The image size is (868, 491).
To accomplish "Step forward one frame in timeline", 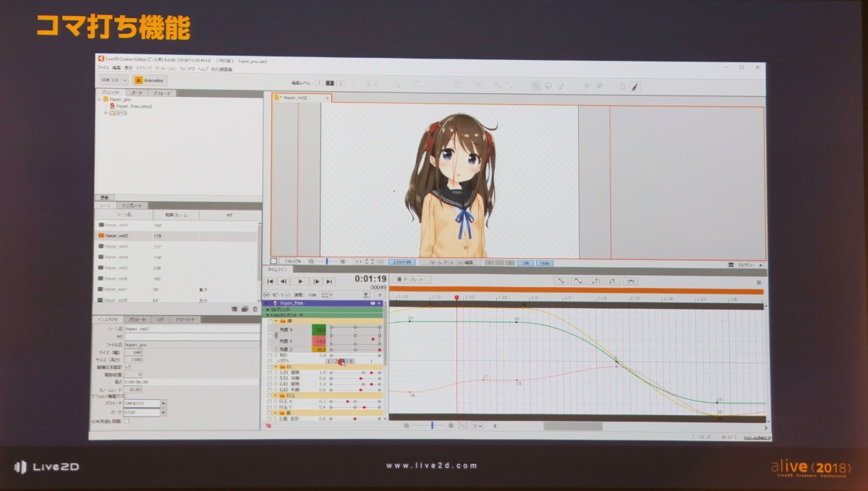I will [315, 281].
